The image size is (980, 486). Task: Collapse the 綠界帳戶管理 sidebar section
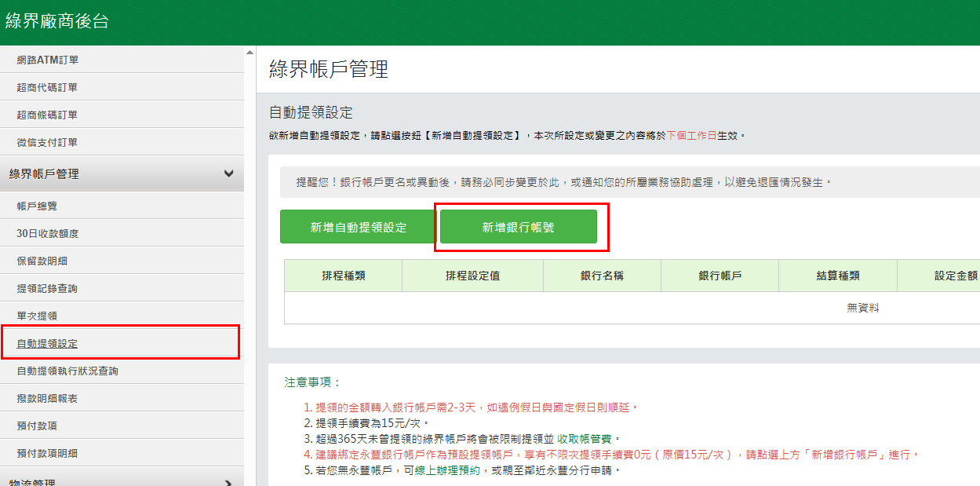click(122, 174)
